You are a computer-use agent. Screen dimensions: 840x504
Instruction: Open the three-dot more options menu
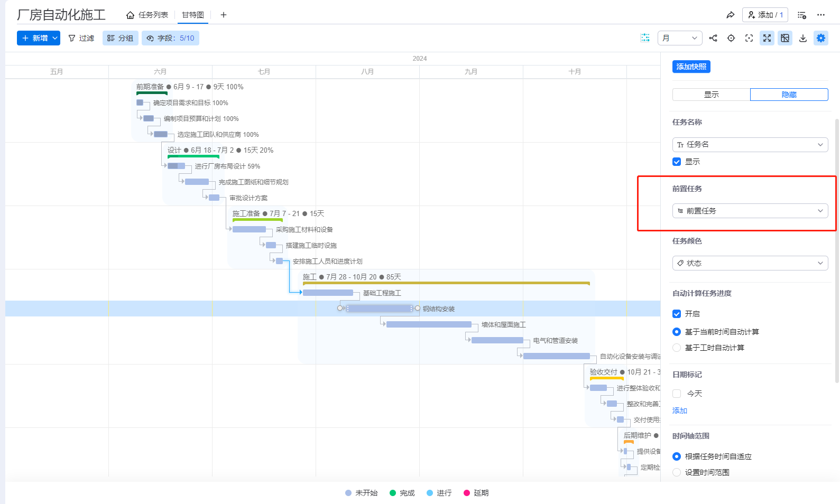coord(821,15)
